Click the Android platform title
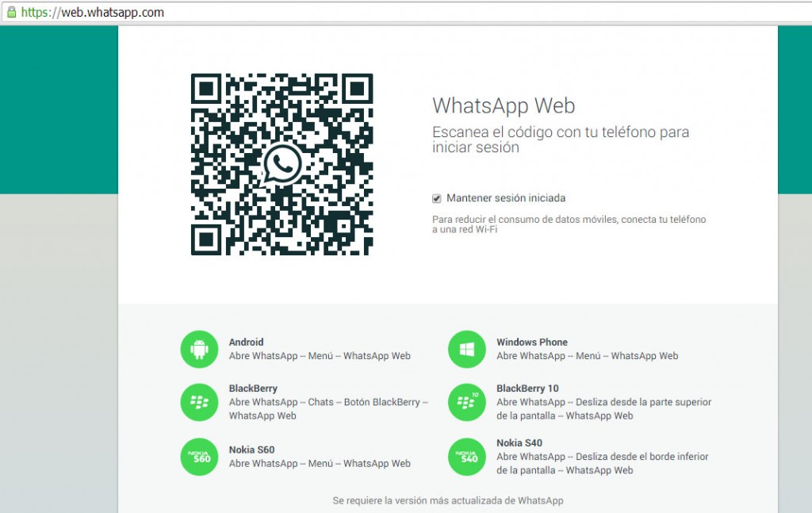This screenshot has width=812, height=513. (x=246, y=343)
